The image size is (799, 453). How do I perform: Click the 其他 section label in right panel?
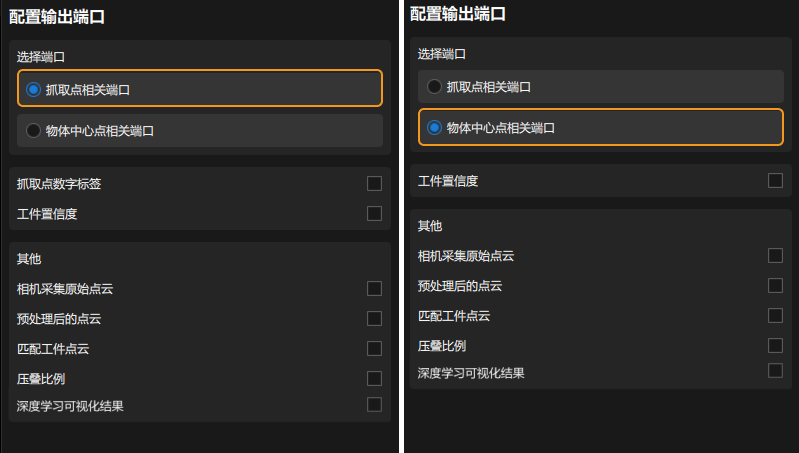pyautogui.click(x=430, y=226)
